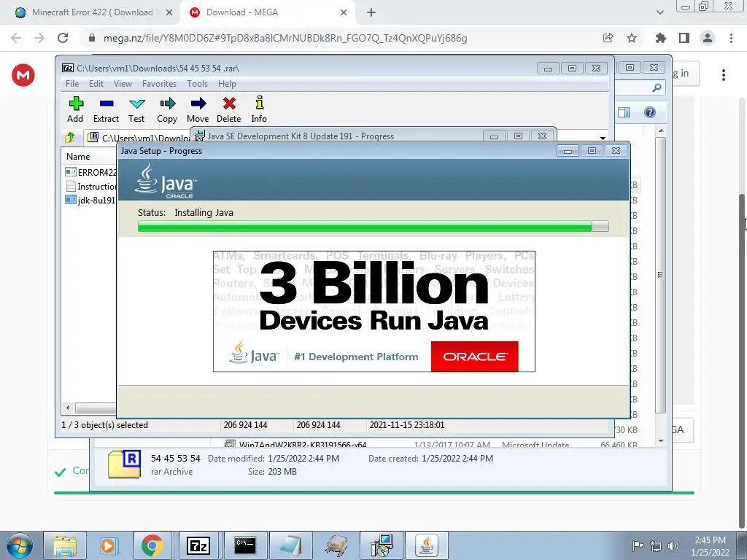Viewport: 747px width, 560px height.
Task: Open Windows Media Player from taskbar
Action: coord(108,545)
